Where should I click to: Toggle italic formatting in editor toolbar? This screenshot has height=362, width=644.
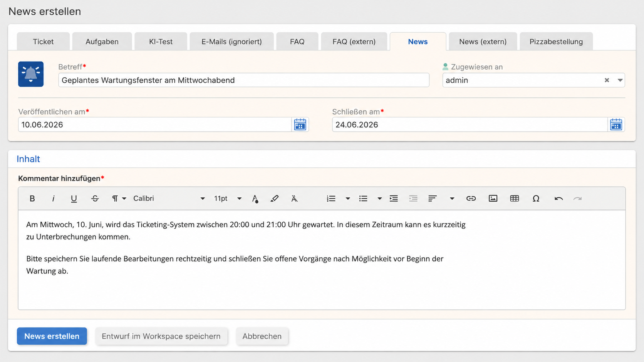pyautogui.click(x=53, y=199)
